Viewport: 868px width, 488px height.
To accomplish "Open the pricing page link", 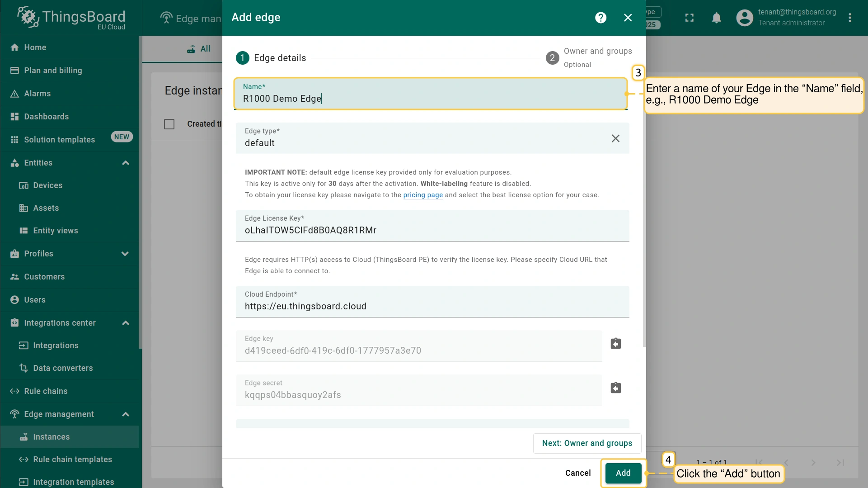I will 422,195.
